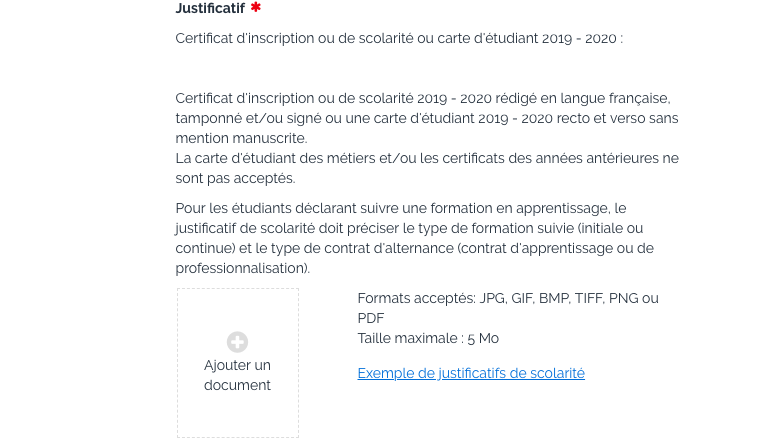Click the words 'mention manuscrite.'
The image size is (780, 447).
[241, 138]
